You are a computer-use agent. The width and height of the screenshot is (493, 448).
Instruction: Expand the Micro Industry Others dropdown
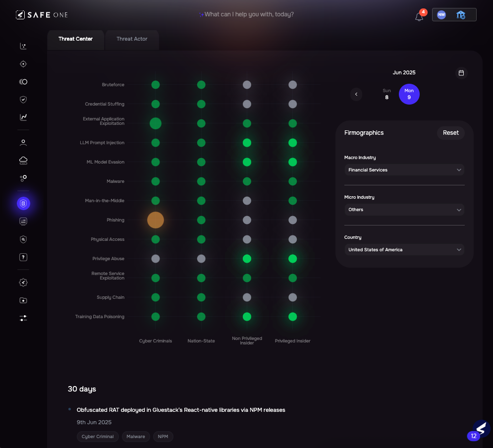point(404,210)
